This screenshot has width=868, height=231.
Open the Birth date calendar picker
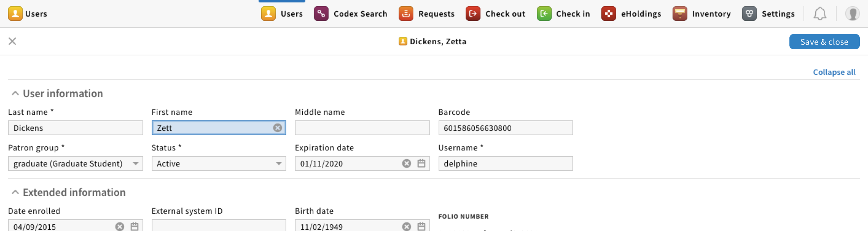click(421, 226)
